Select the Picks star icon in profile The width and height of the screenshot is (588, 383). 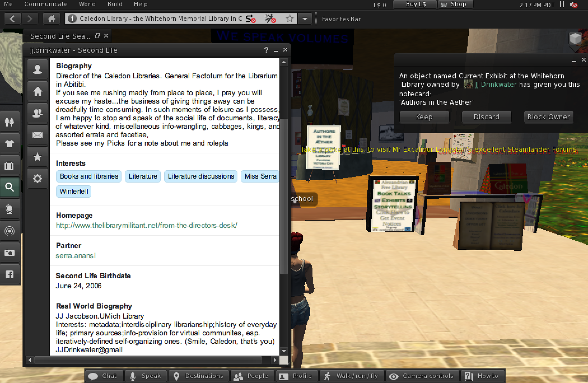coord(38,157)
